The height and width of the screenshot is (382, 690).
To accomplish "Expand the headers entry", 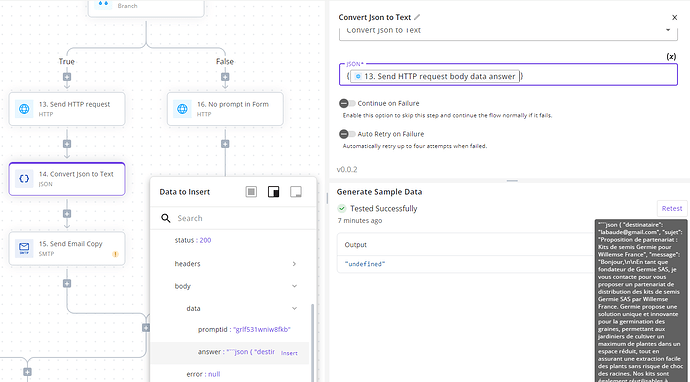I will click(x=294, y=264).
